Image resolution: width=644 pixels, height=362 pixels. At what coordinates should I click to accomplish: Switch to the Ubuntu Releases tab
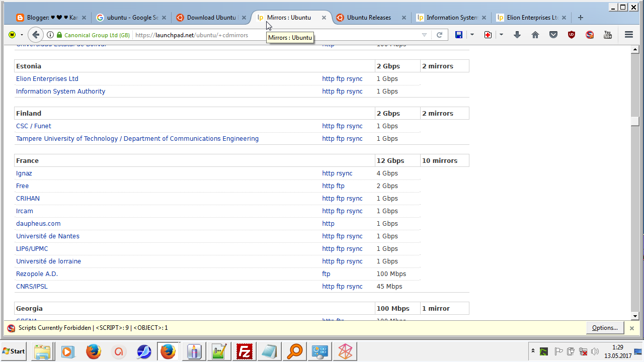tap(371, 18)
